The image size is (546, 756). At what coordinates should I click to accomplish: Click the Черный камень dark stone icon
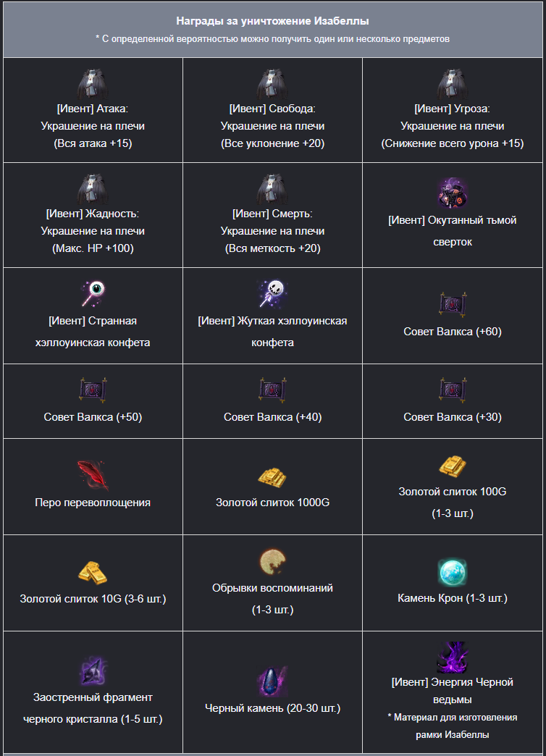click(272, 681)
